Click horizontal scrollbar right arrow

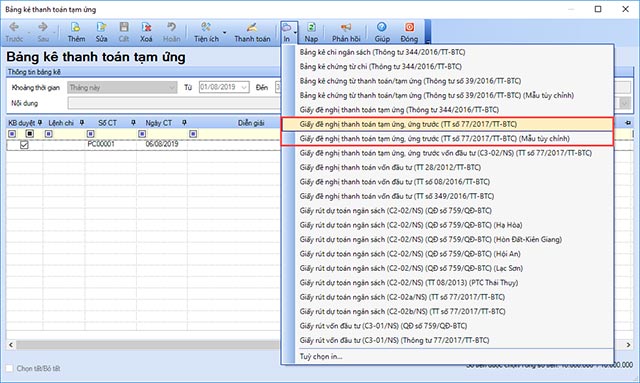(629, 345)
